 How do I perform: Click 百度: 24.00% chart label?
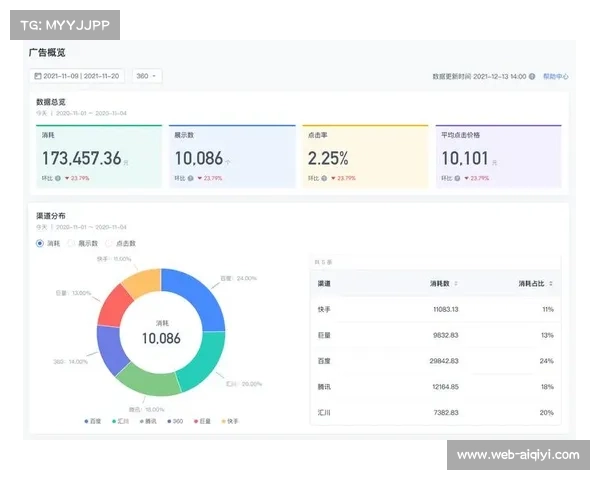(x=238, y=278)
